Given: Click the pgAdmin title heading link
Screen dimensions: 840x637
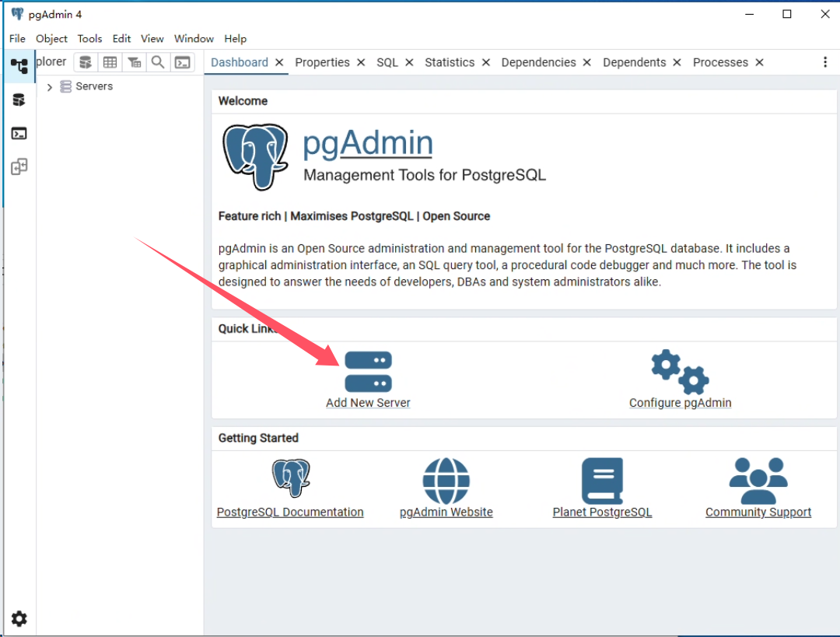Looking at the screenshot, I should point(367,143).
